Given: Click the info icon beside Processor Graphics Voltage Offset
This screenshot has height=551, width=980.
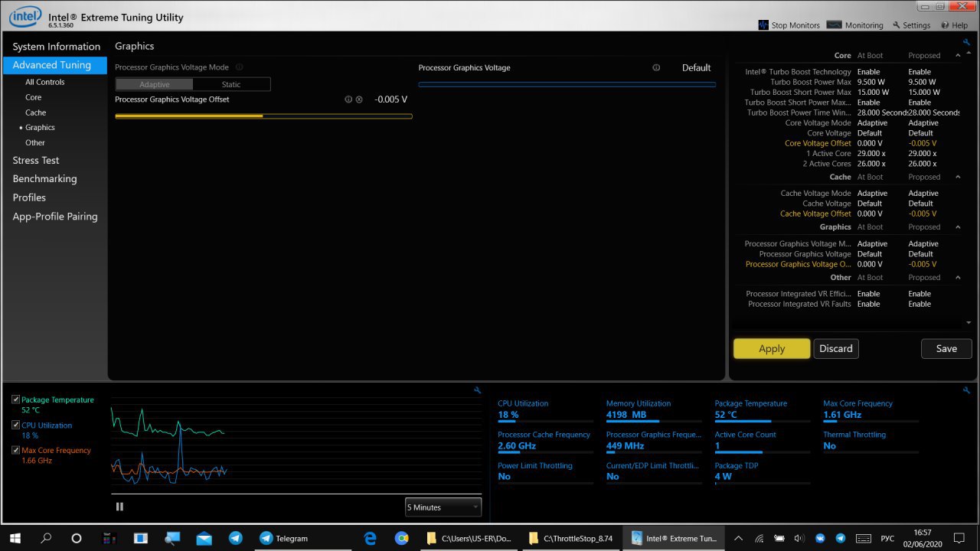Looking at the screenshot, I should pos(348,99).
